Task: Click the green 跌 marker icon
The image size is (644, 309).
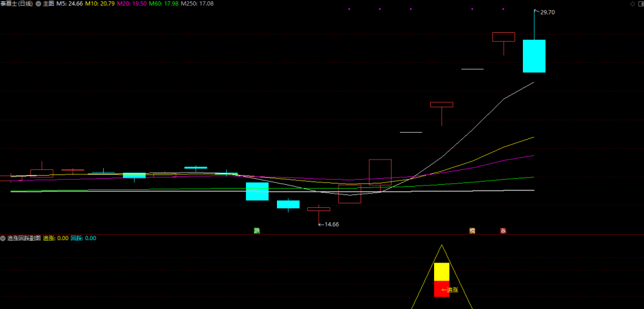Action: tap(257, 230)
